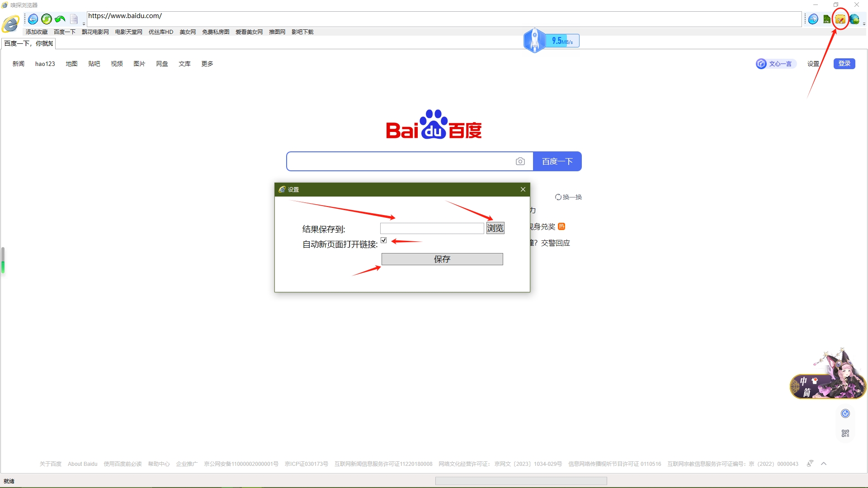This screenshot has width=868, height=488.
Task: Click the 结果保存到 path input field
Action: coord(432,228)
